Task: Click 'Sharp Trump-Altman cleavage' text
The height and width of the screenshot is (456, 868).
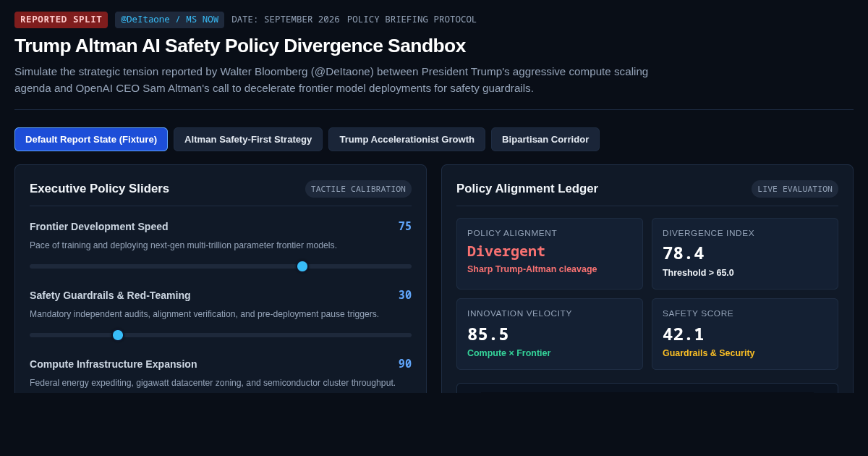Action: [x=532, y=269]
